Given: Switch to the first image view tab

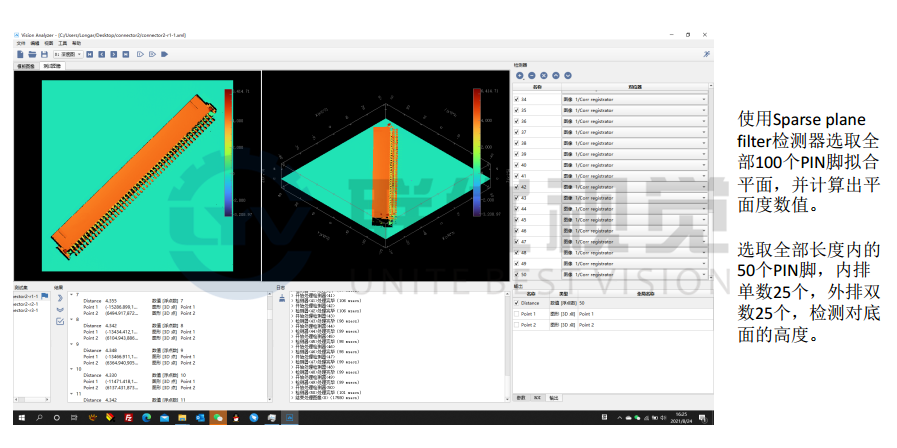Looking at the screenshot, I should (25, 66).
